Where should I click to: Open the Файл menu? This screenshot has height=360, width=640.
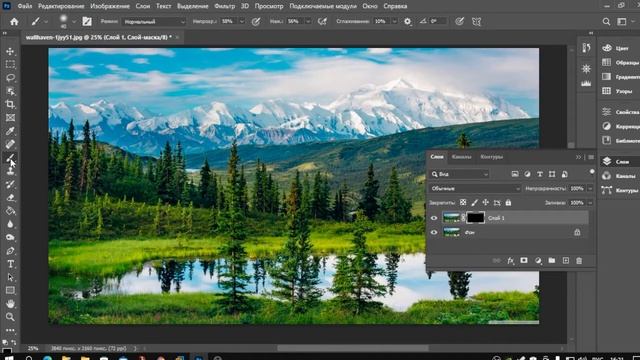point(25,6)
